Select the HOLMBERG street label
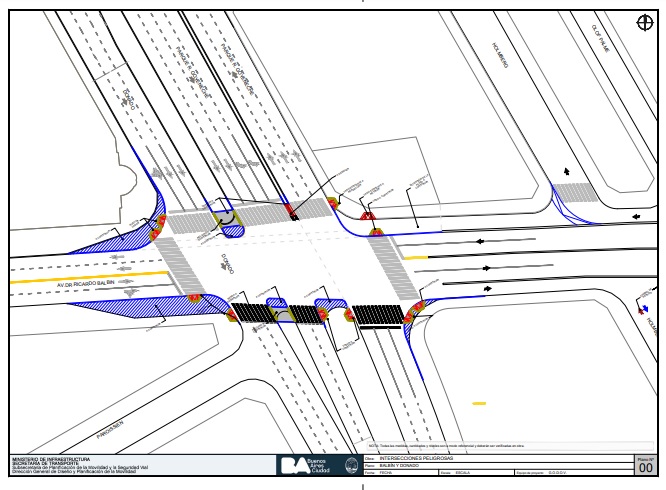Screen dimensions: 666x490 (x=501, y=55)
